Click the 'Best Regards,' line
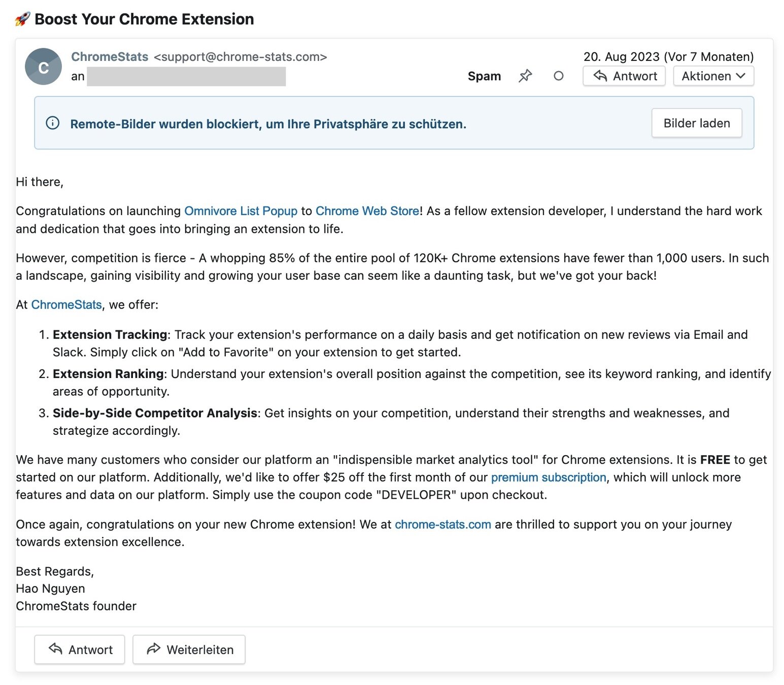The height and width of the screenshot is (685, 784). click(x=55, y=571)
